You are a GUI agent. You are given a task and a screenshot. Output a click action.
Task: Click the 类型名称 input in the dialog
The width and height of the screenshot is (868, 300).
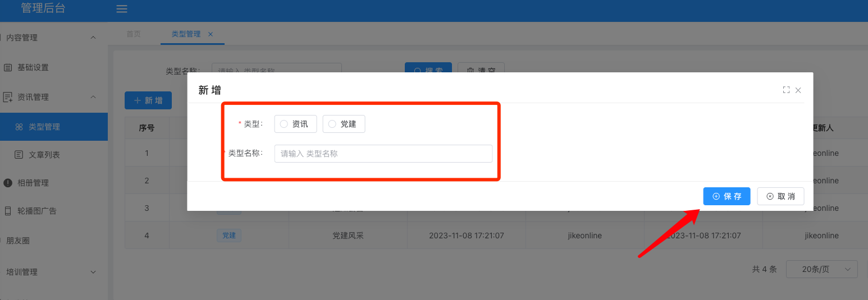tap(383, 154)
